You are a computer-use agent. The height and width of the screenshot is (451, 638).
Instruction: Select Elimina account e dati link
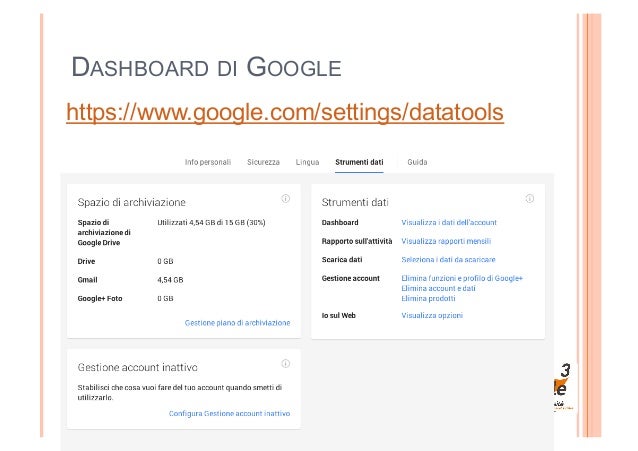pos(438,288)
